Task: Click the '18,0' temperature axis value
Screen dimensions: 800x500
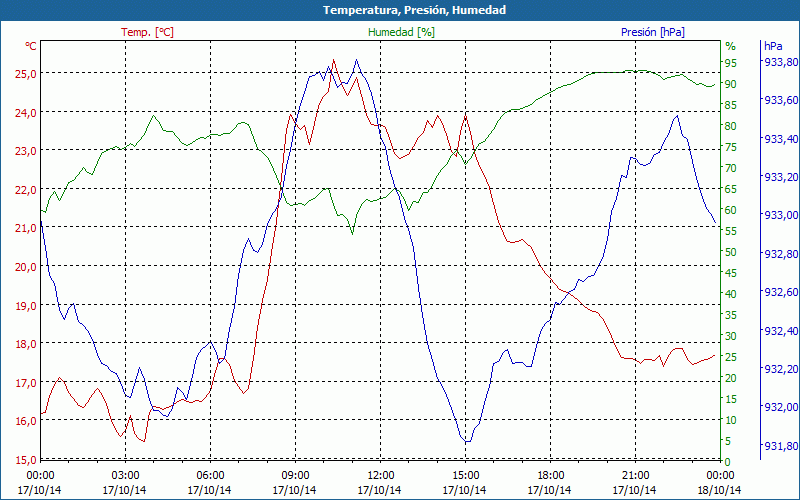Action: 26,344
